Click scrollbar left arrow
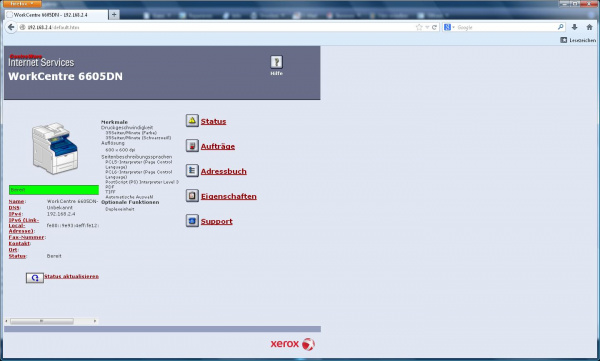Screen dimensions: 600x361 [x=7, y=321]
